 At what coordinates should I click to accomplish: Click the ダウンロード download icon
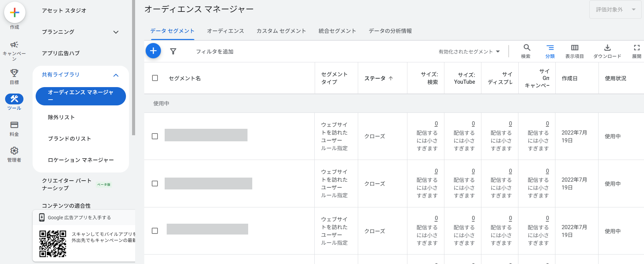tap(607, 51)
